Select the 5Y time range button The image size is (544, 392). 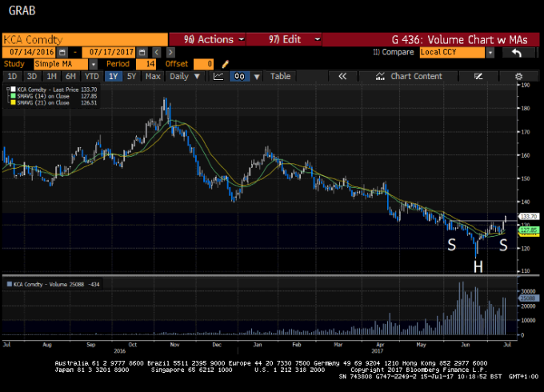[132, 76]
